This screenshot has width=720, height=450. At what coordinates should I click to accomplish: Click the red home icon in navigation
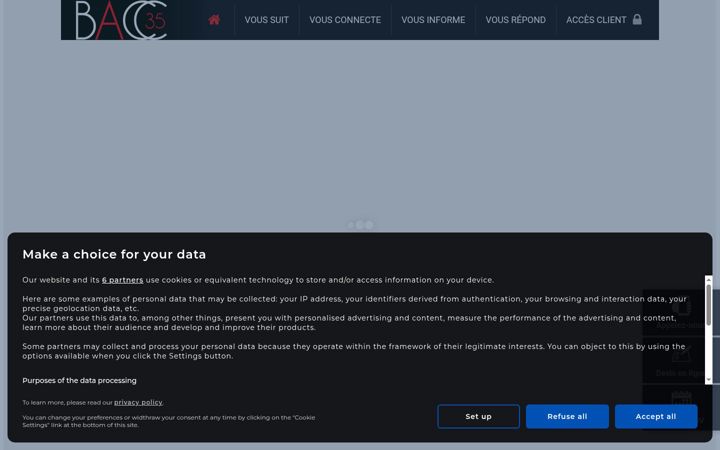[x=214, y=20]
